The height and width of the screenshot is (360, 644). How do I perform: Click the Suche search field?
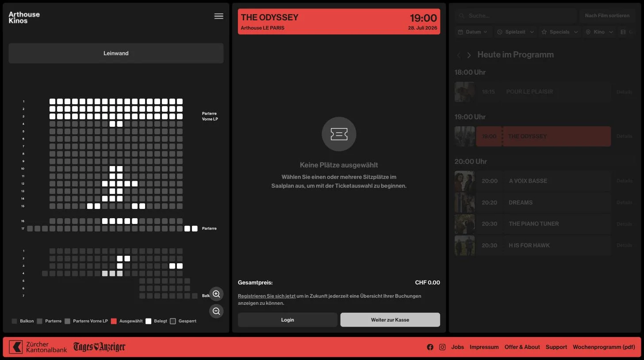[516, 16]
